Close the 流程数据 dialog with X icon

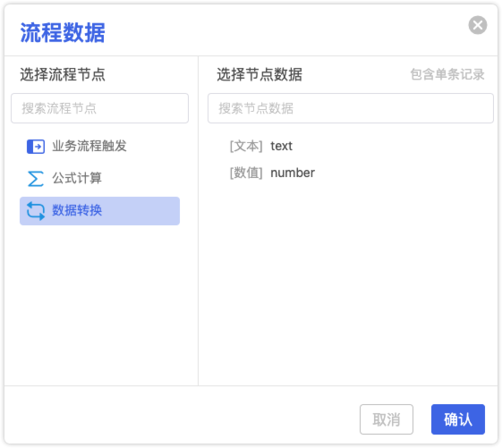478,25
